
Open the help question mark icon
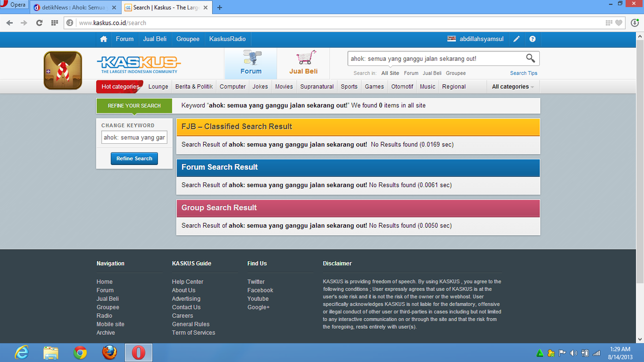pyautogui.click(x=532, y=39)
